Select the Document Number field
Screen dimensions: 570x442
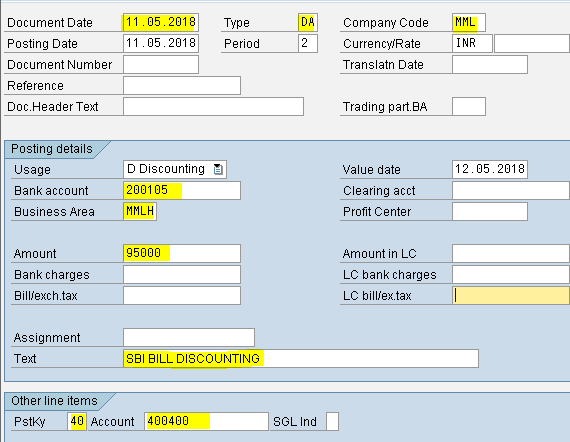[x=161, y=64]
